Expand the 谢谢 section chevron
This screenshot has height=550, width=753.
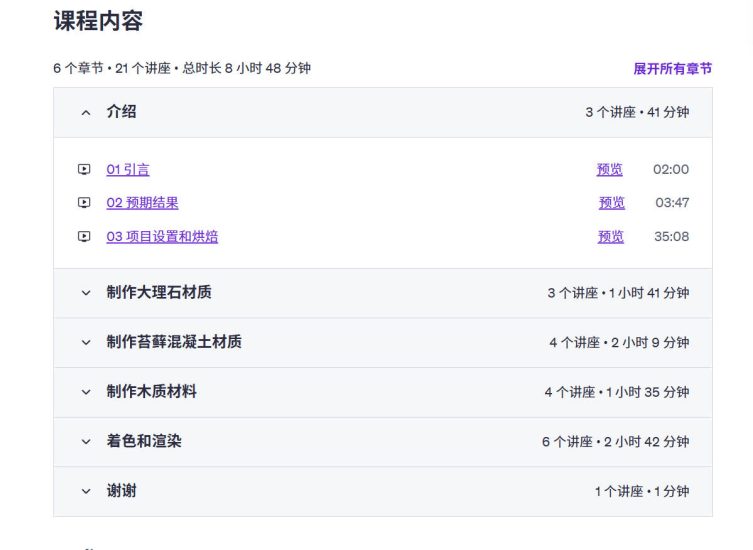pyautogui.click(x=86, y=491)
